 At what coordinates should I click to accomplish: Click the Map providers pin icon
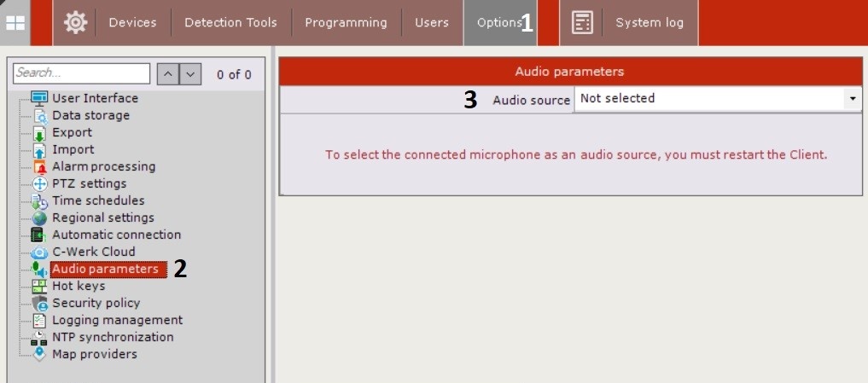[x=39, y=355]
